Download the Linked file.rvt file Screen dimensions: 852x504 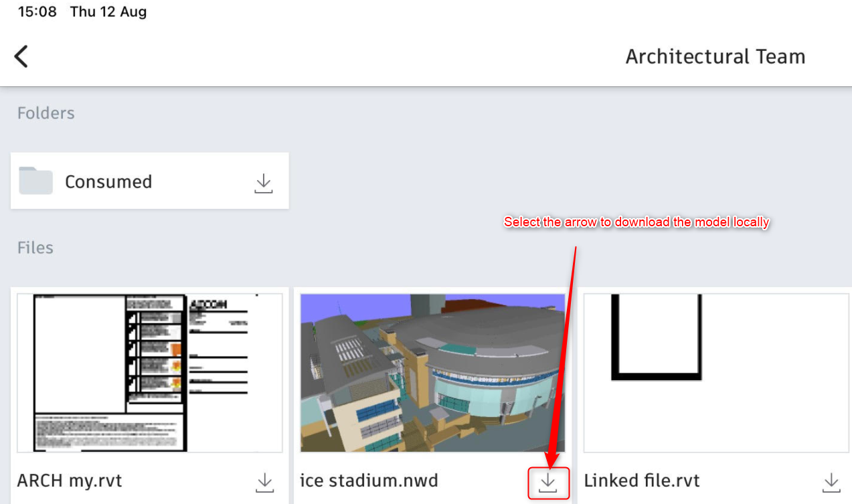point(830,482)
